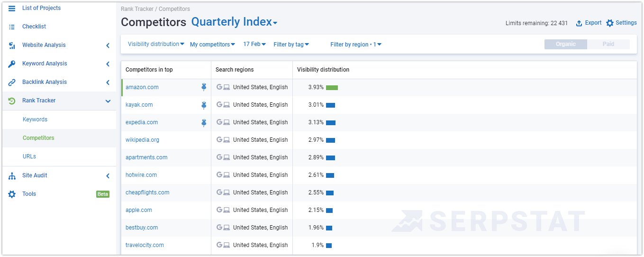The height and width of the screenshot is (257, 644).
Task: Open the My competitors dropdown
Action: 212,45
